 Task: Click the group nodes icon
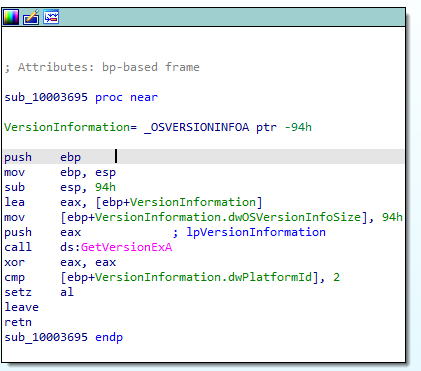tap(51, 17)
